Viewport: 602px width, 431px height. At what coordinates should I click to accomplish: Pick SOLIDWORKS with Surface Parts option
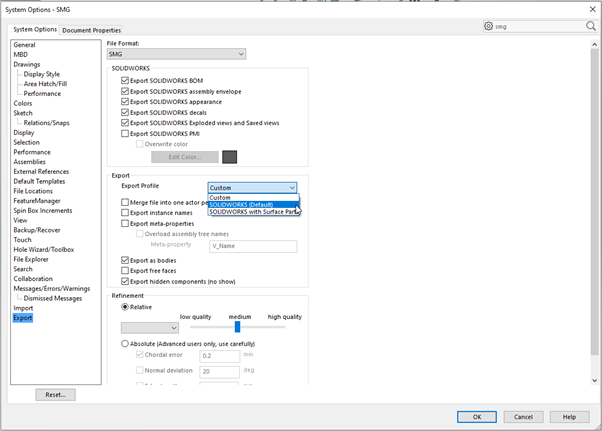[252, 212]
